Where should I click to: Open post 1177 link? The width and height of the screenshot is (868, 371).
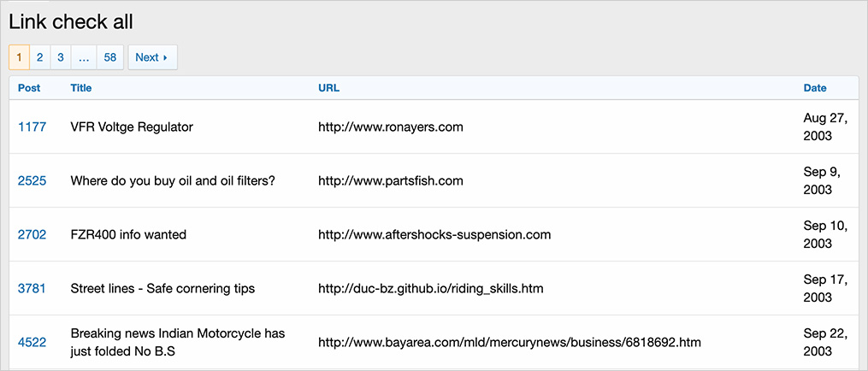32,127
